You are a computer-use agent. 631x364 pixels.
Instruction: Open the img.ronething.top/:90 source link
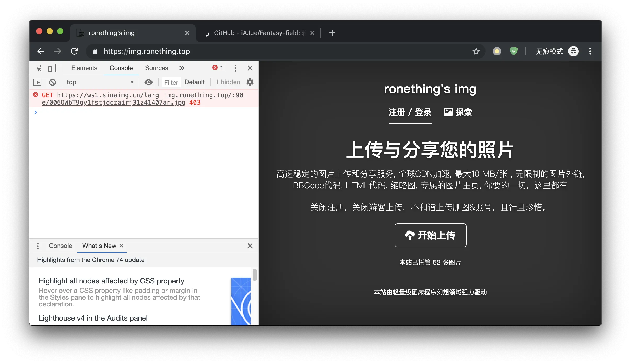203,95
